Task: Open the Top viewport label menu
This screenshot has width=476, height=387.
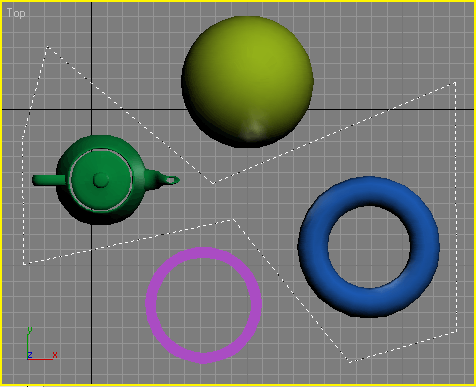Action: [x=16, y=13]
